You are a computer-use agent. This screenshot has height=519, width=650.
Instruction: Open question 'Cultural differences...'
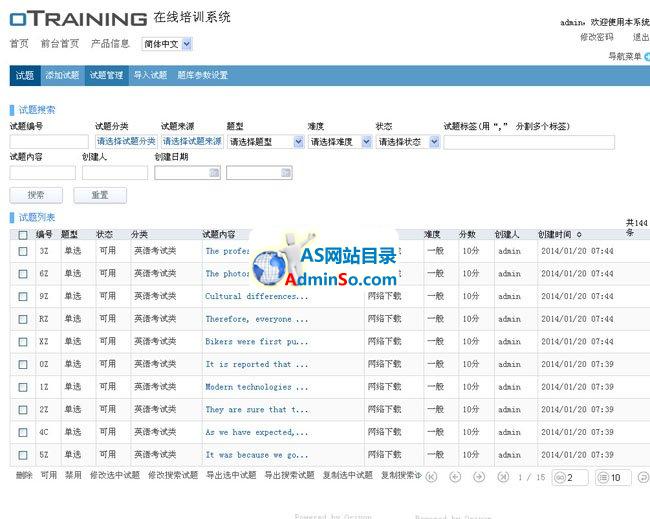click(x=257, y=296)
